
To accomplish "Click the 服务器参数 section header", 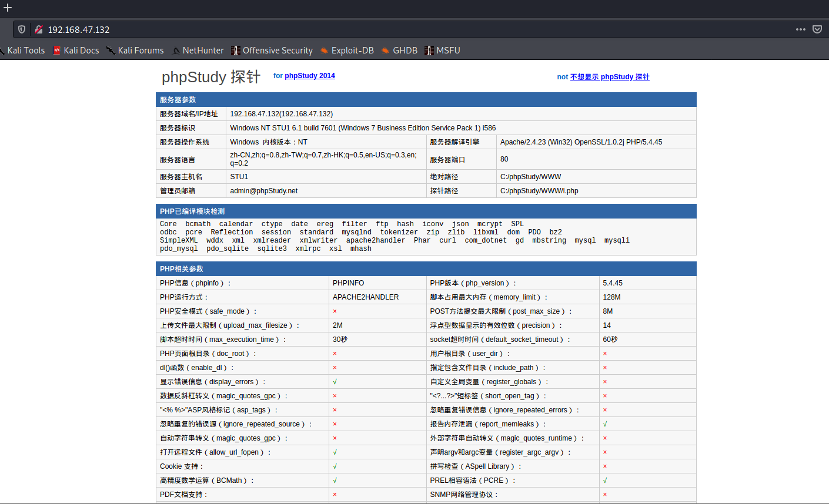I will (x=426, y=100).
